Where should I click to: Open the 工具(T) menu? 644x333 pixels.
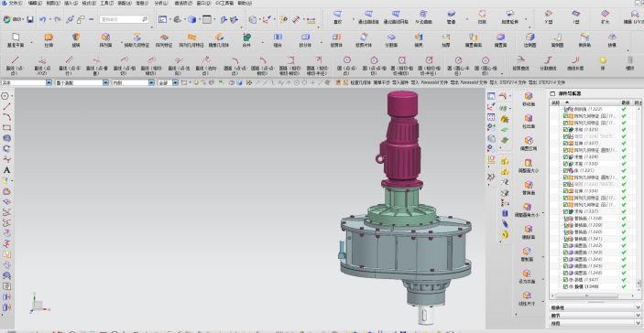click(107, 3)
